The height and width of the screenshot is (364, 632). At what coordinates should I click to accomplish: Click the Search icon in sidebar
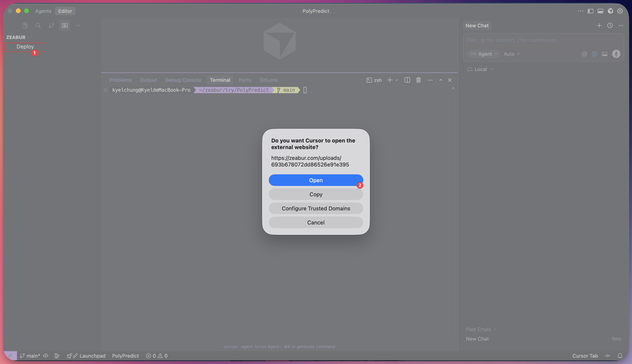(38, 25)
